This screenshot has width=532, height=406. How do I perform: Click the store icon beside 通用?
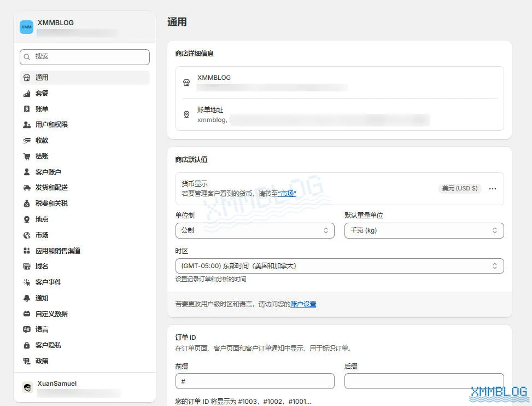[x=27, y=78]
